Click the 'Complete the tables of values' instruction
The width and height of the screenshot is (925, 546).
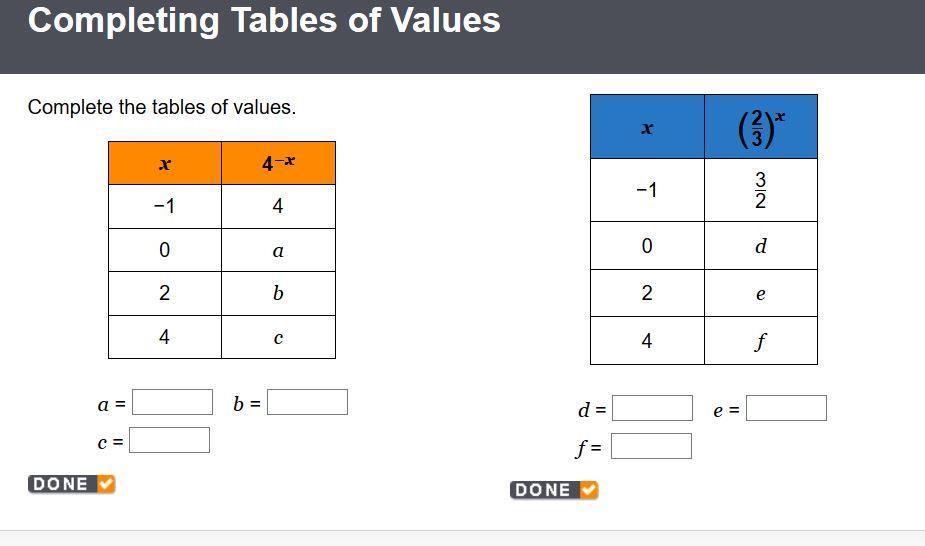click(162, 107)
